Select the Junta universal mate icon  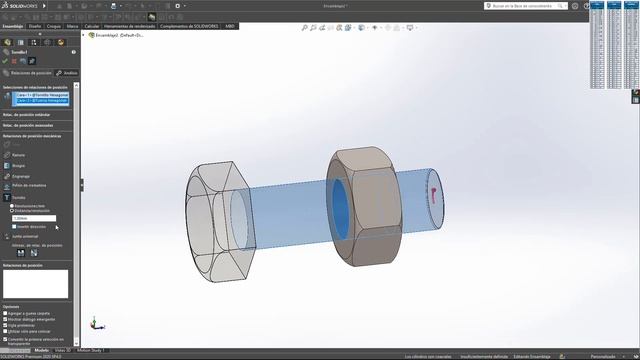[x=7, y=236]
